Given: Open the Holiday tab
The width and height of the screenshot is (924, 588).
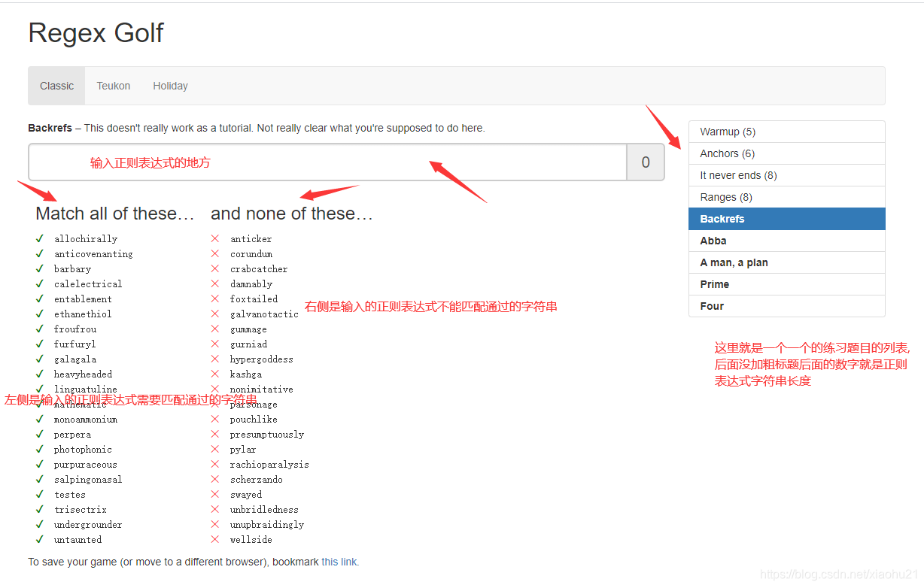Looking at the screenshot, I should (171, 86).
